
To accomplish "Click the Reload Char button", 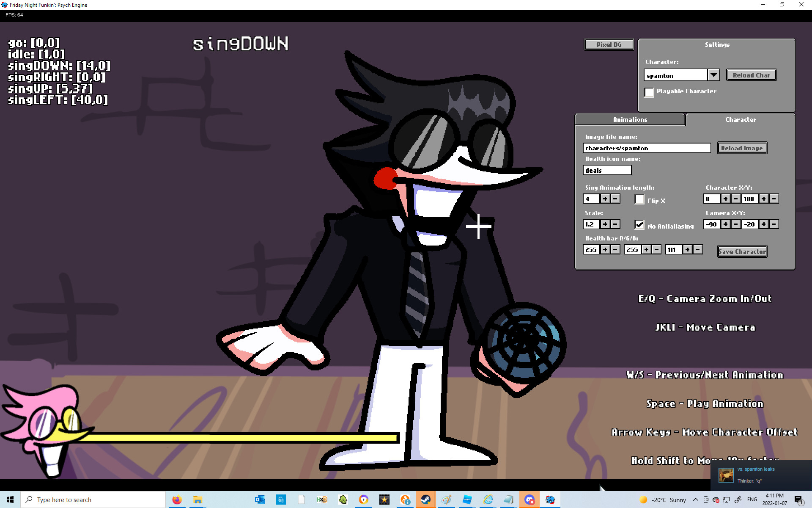I will (x=752, y=75).
